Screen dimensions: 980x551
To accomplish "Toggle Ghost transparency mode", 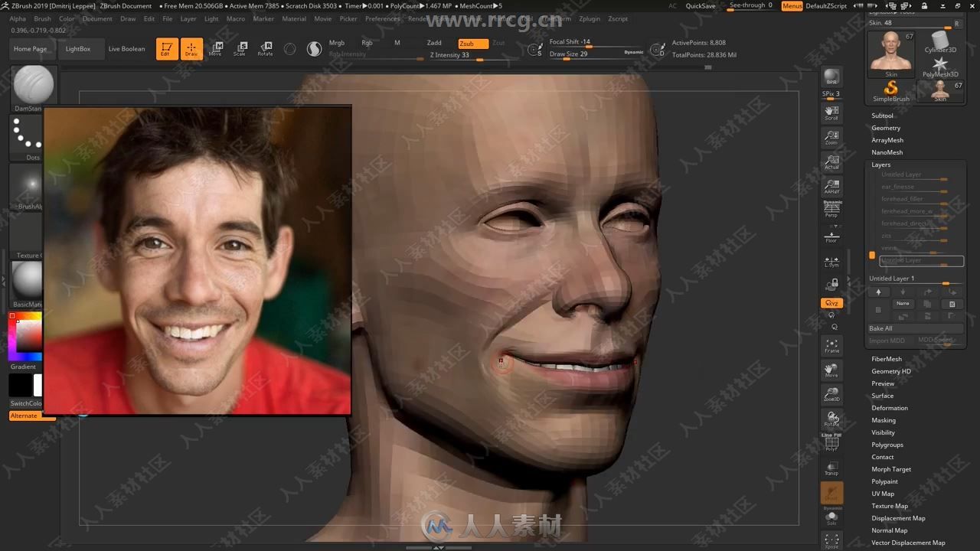I will 831,494.
